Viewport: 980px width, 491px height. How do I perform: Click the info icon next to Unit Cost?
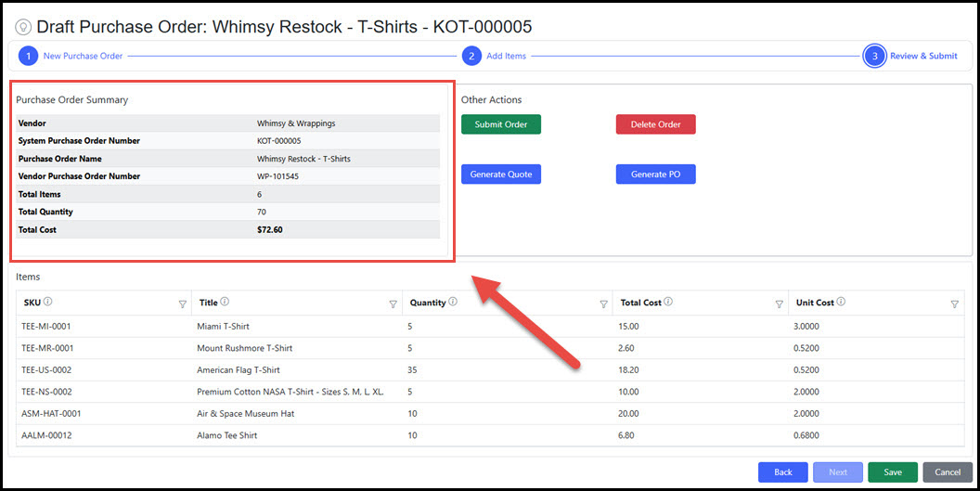point(841,302)
